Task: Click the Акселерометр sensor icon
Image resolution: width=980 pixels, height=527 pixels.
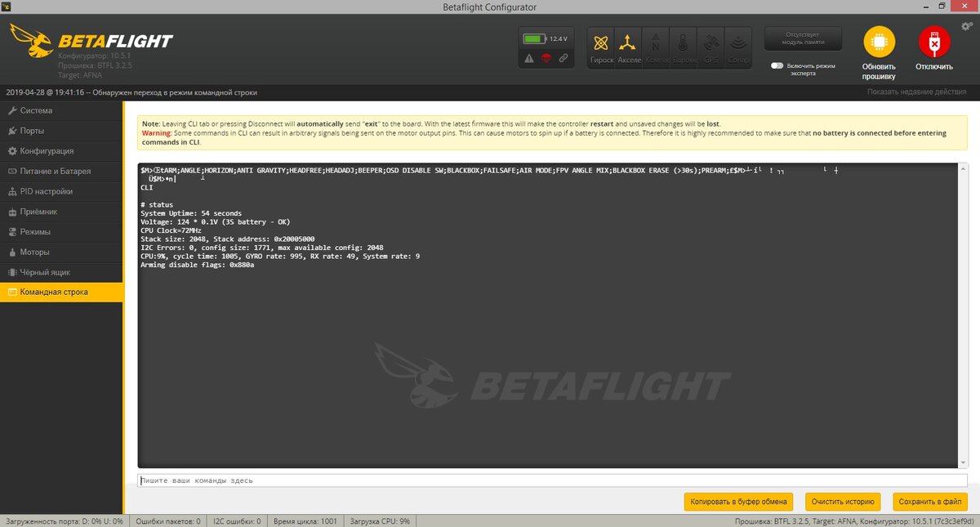Action: (629, 48)
